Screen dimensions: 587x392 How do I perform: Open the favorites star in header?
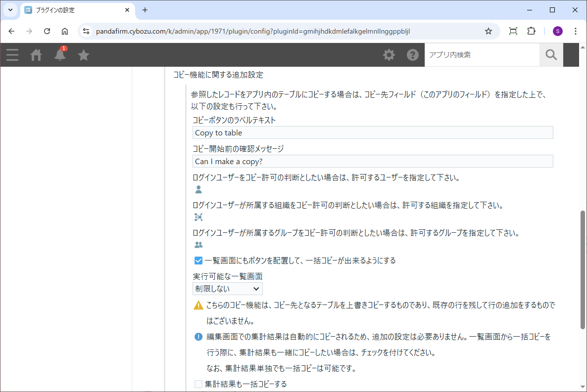[x=84, y=55]
